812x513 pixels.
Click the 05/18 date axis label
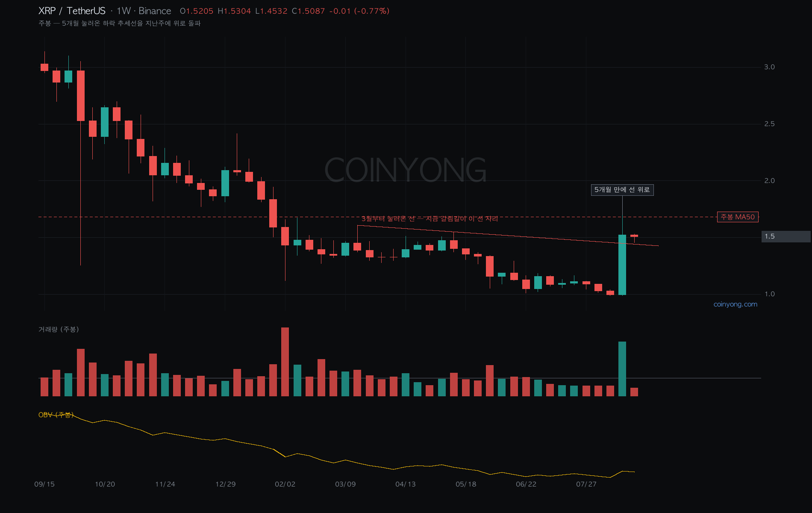click(x=466, y=484)
